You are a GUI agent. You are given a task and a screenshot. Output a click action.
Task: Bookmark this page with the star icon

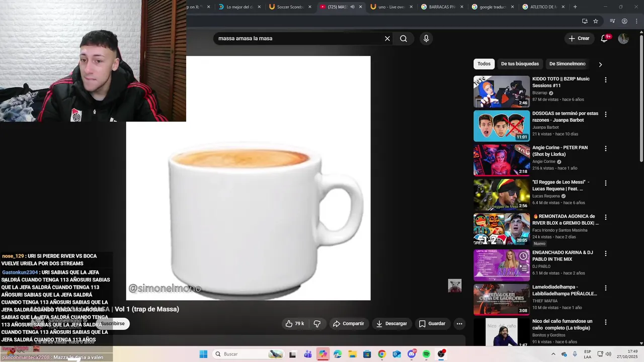(596, 21)
